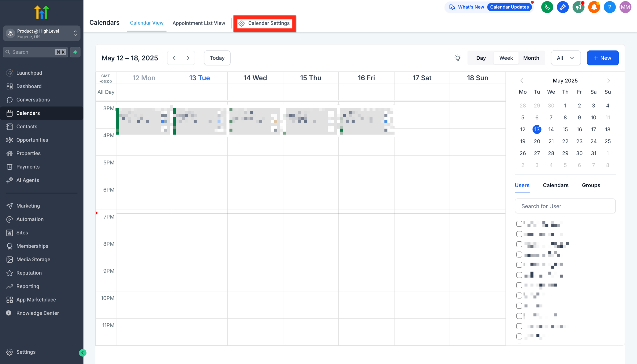Click the AI Agents icon
This screenshot has width=637, height=364.
9,180
